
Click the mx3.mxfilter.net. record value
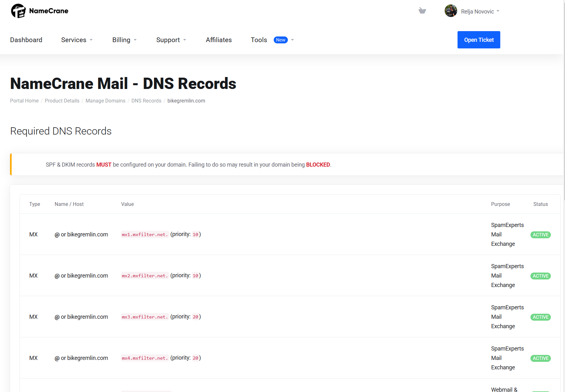(x=145, y=317)
